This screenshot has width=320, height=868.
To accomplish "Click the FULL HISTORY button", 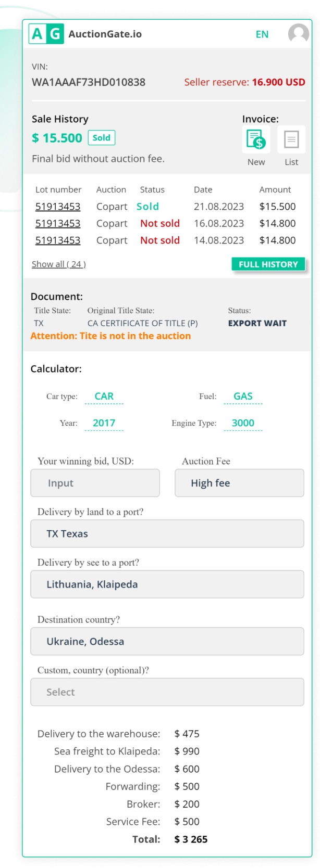I will [x=268, y=264].
